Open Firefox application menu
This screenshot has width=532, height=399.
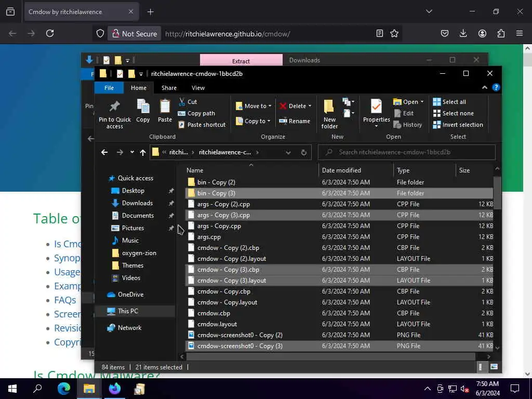(x=520, y=33)
